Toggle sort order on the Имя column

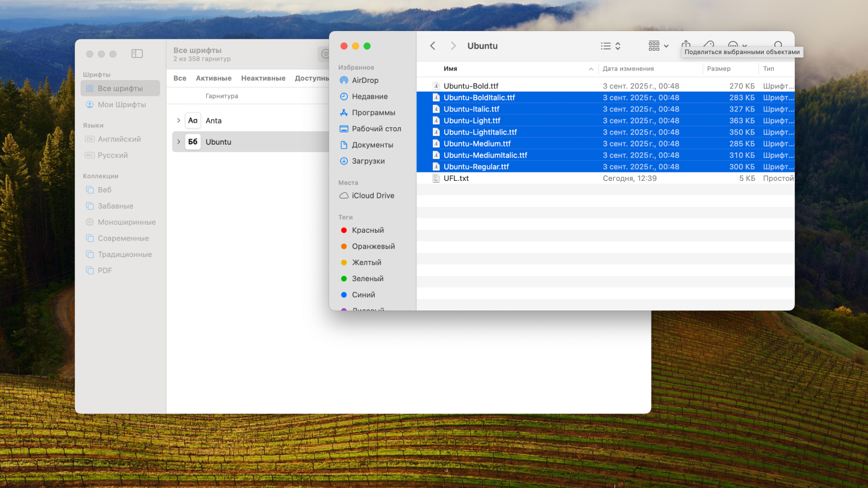[x=590, y=69]
